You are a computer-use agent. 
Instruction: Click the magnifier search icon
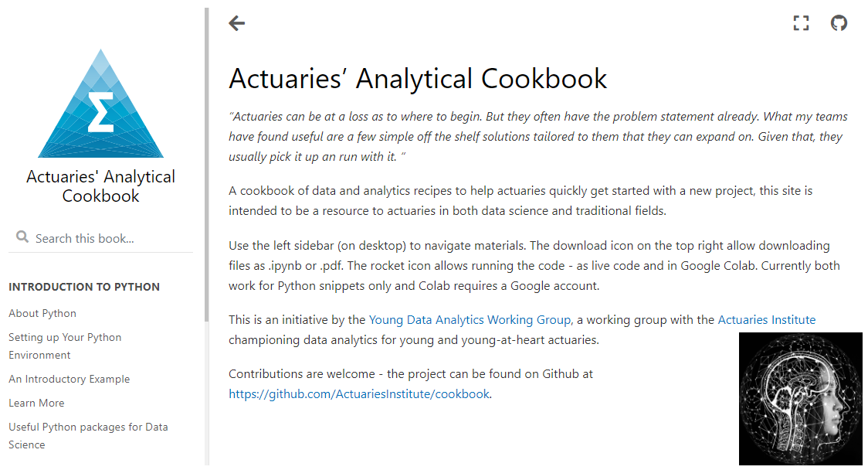pyautogui.click(x=22, y=237)
